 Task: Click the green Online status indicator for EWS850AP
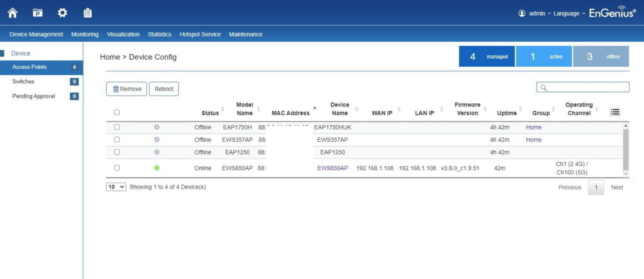tap(157, 168)
